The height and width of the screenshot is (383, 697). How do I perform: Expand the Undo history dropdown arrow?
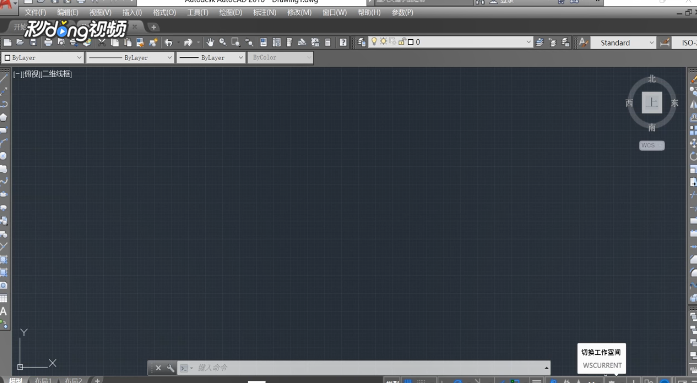[178, 42]
